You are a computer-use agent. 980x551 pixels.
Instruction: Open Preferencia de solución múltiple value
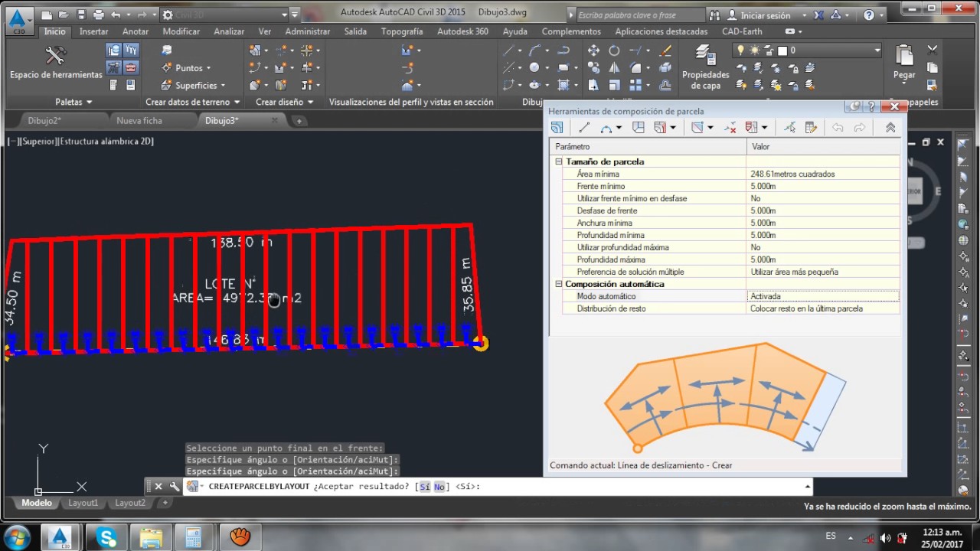[823, 272]
